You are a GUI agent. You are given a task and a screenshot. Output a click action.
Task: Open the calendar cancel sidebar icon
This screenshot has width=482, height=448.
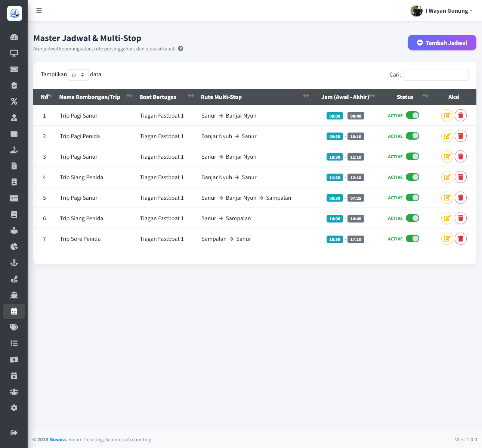coord(14,376)
